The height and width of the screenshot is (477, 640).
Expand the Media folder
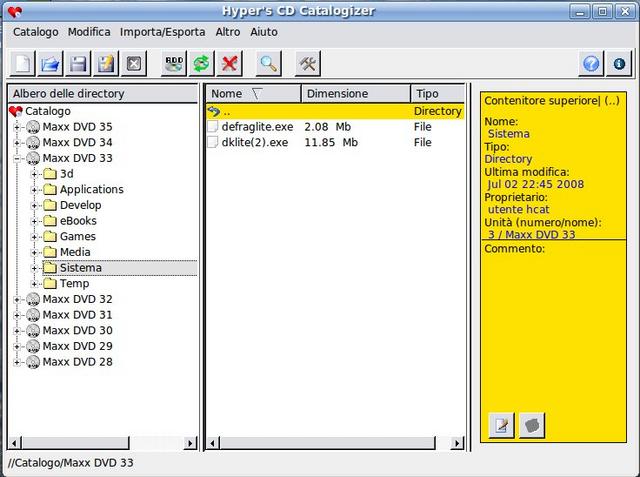pos(34,253)
